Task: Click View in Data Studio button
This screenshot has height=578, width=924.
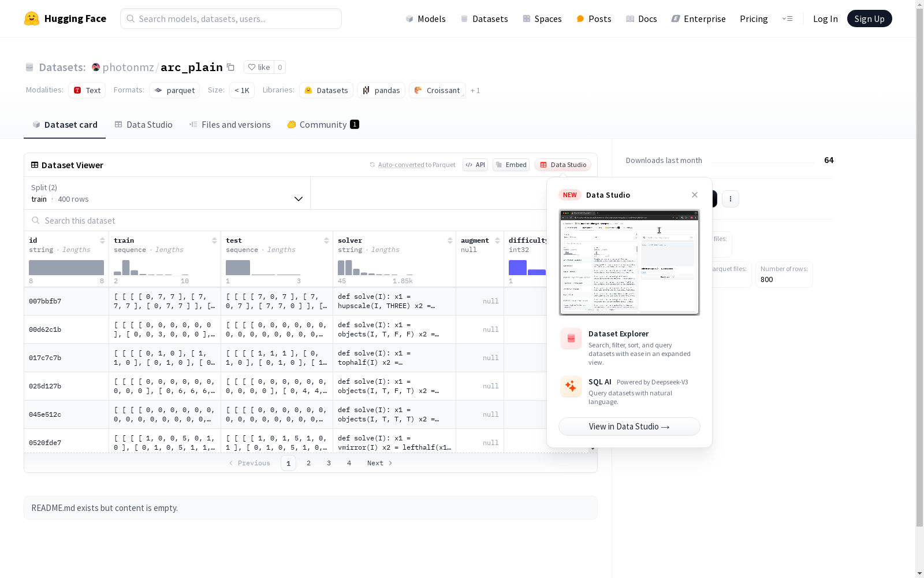Action: click(x=629, y=427)
